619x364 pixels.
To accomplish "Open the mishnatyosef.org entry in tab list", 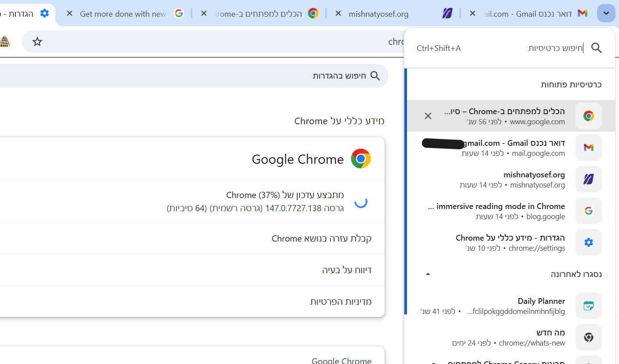I will [x=511, y=179].
